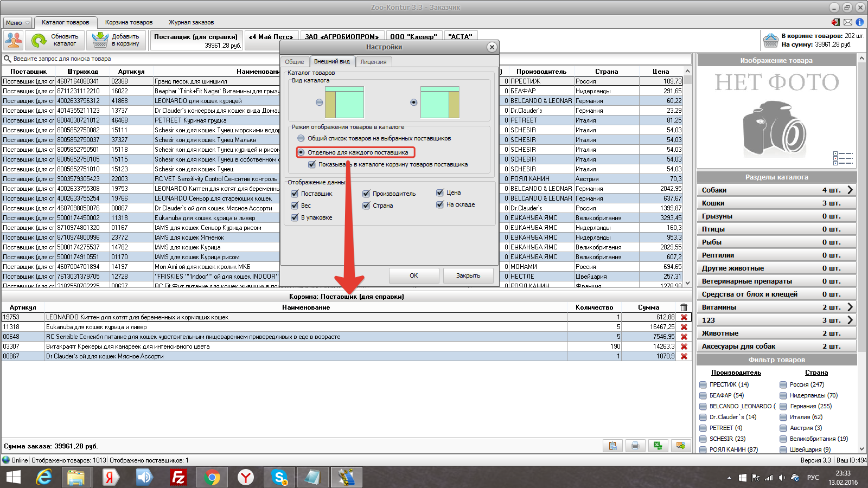This screenshot has width=868, height=488.
Task: Choose catalog layout with sidebar on left
Action: pos(320,102)
